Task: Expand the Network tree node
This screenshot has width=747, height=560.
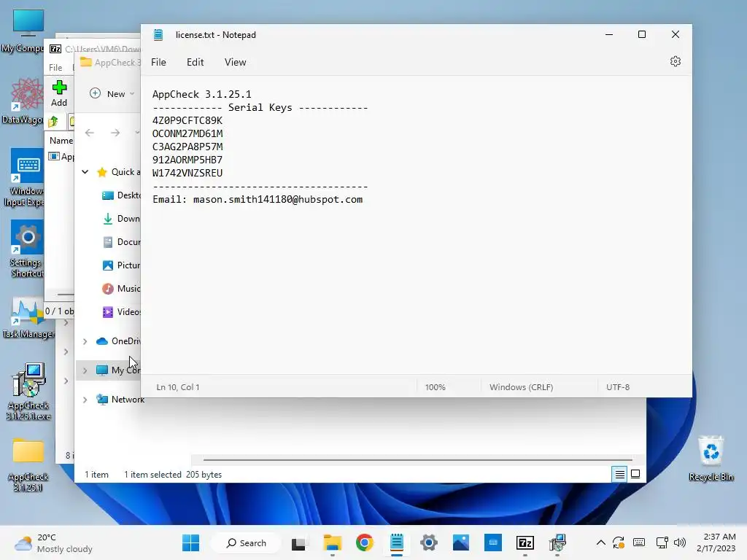Action: click(x=85, y=400)
